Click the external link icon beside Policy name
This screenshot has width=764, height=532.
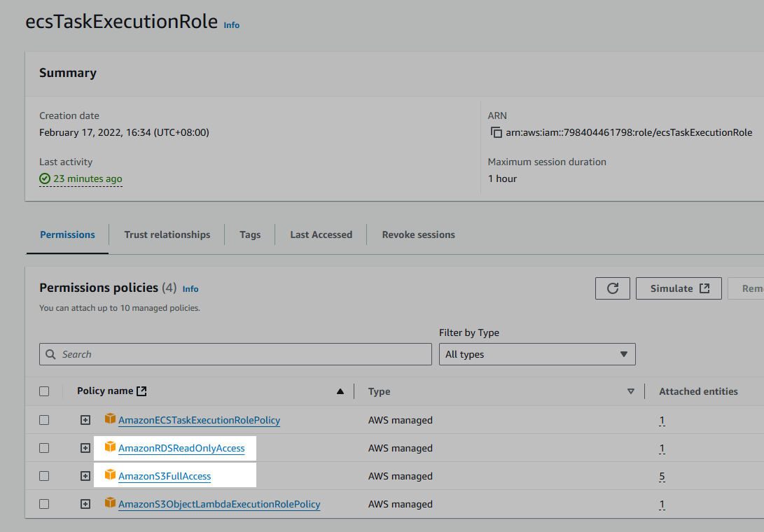(141, 391)
